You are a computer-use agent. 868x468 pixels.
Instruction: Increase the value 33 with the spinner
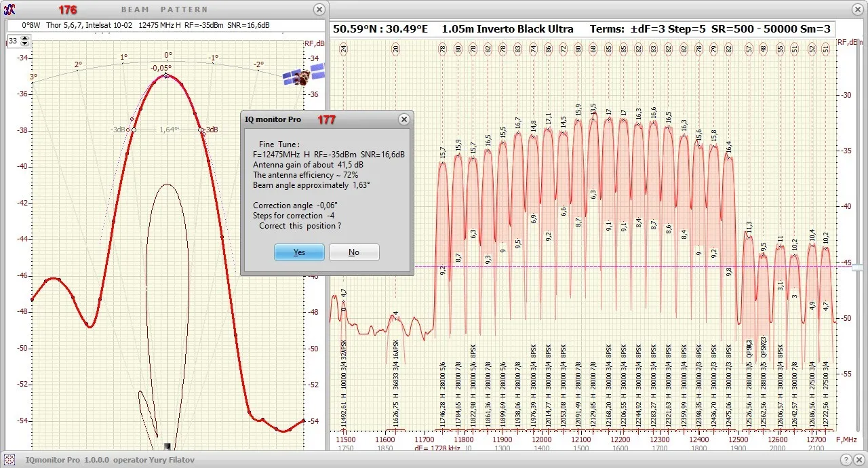pos(25,38)
